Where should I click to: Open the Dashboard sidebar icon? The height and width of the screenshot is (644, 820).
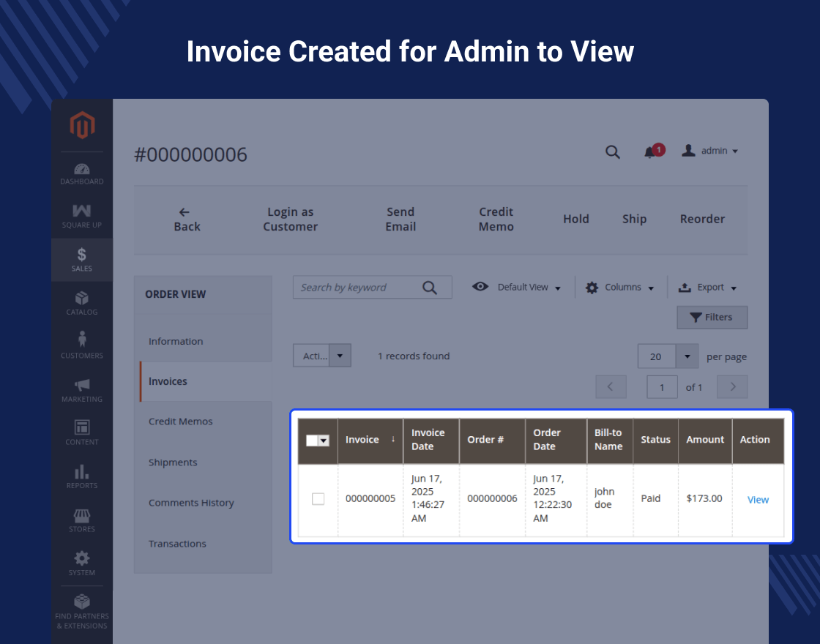coord(82,173)
